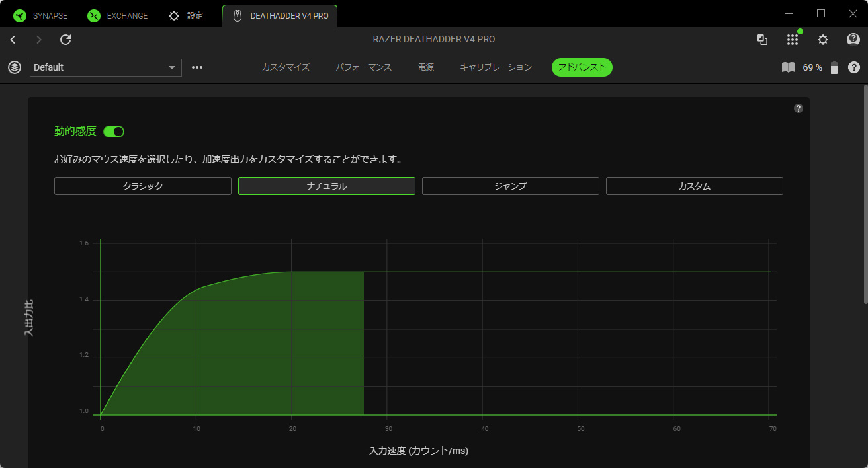Open the feedback chat icon
The height and width of the screenshot is (468, 868).
[853, 40]
